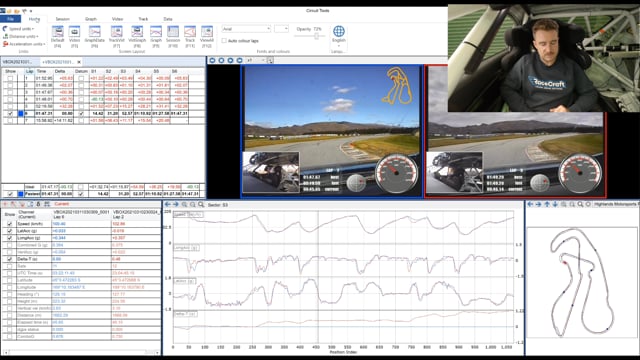The image size is (640, 360).
Task: Click lock icon in channel toolbar
Action: [x=38, y=204]
